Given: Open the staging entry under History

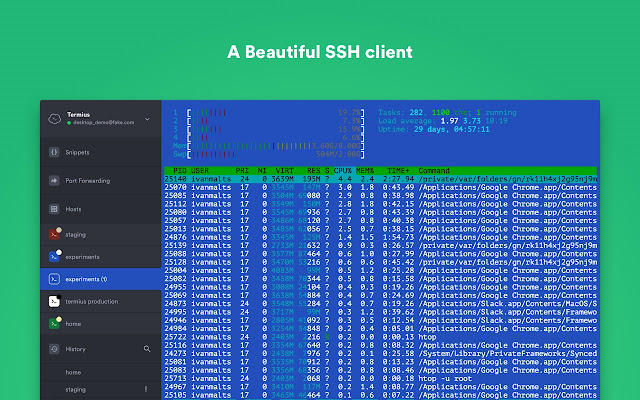Looking at the screenshot, I should click(76, 389).
